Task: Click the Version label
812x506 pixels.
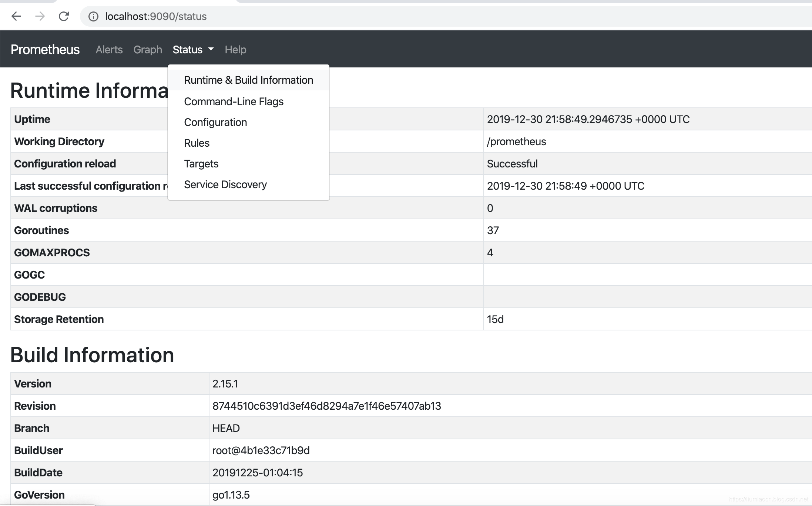Action: 33,384
